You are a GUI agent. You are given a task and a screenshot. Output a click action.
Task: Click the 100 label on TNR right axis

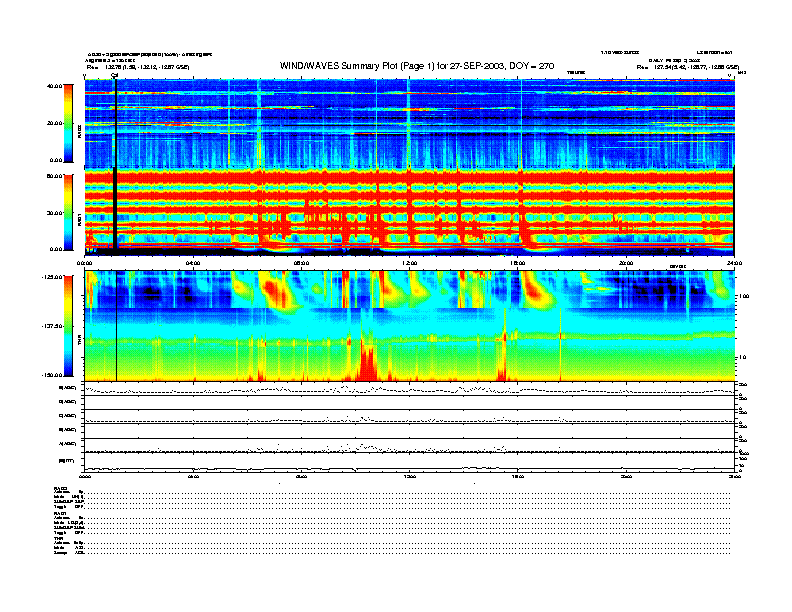coord(742,296)
